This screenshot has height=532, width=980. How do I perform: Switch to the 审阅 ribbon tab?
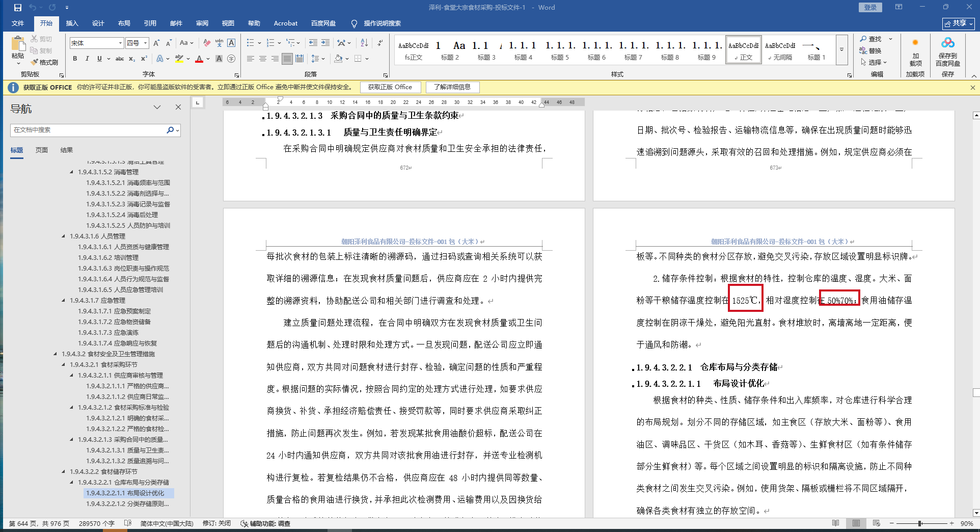pos(202,23)
